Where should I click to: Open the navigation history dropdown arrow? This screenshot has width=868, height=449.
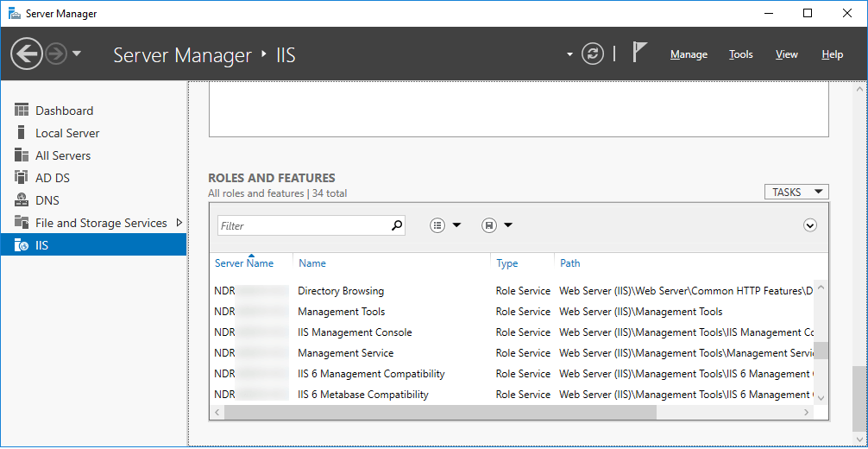tap(77, 54)
